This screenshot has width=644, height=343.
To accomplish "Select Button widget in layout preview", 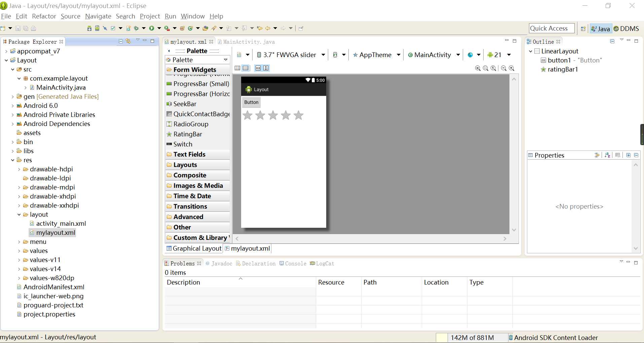I will point(251,102).
